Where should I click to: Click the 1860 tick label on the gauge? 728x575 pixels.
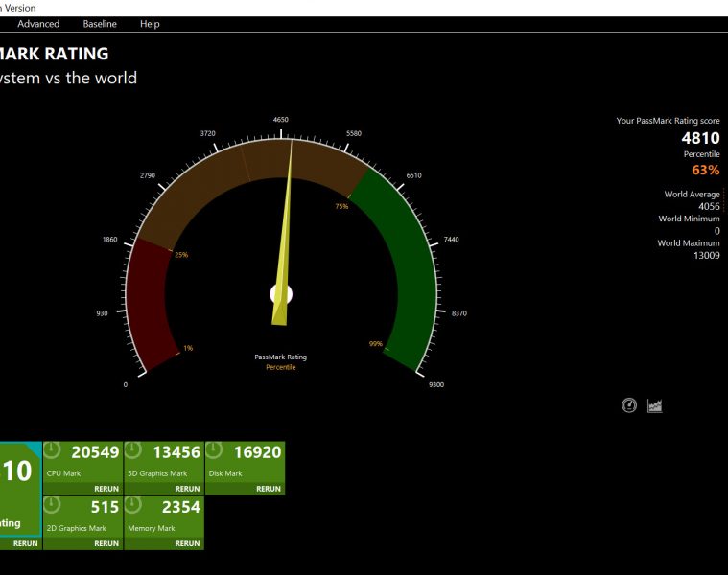pyautogui.click(x=110, y=240)
